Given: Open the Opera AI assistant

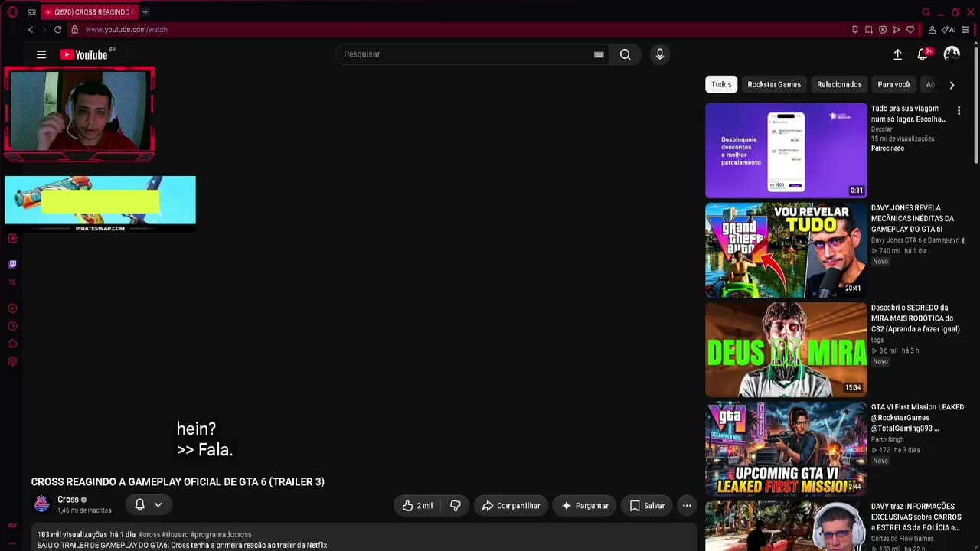Looking at the screenshot, I should click(949, 30).
